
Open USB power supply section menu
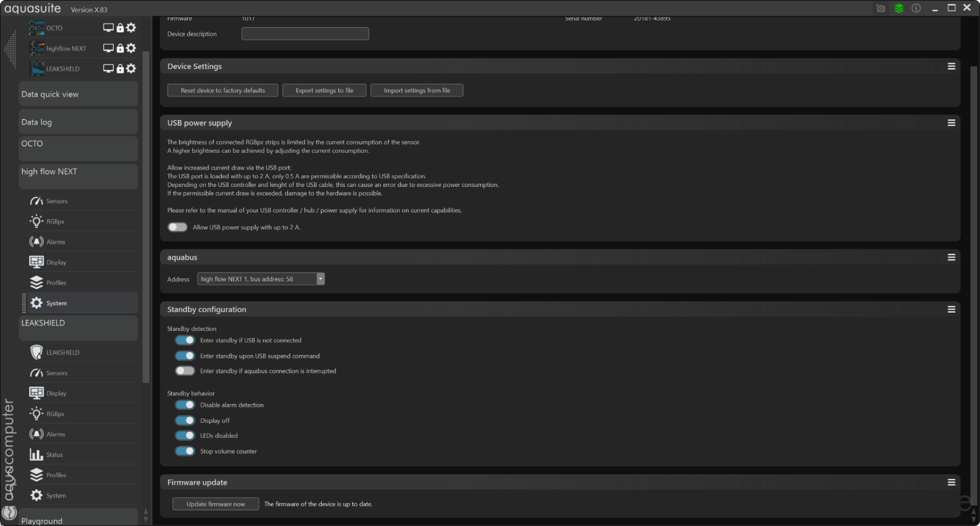pyautogui.click(x=951, y=123)
